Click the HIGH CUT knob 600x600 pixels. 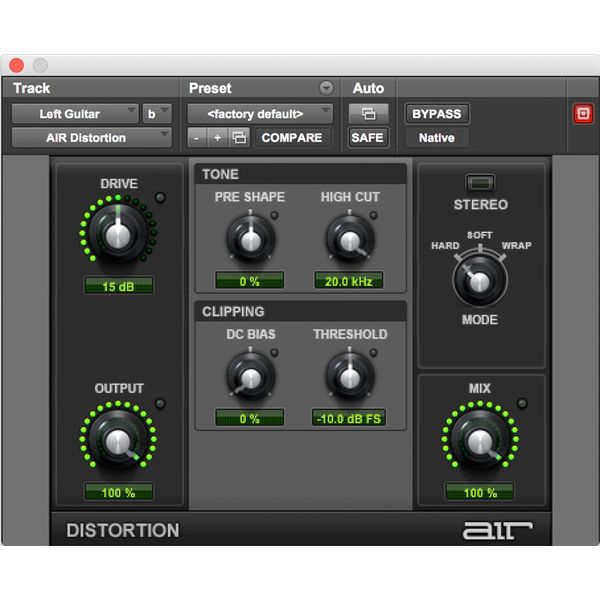coord(349,239)
